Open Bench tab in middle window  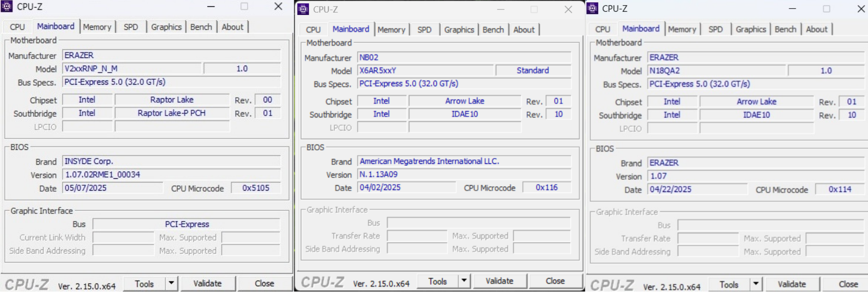tap(493, 29)
